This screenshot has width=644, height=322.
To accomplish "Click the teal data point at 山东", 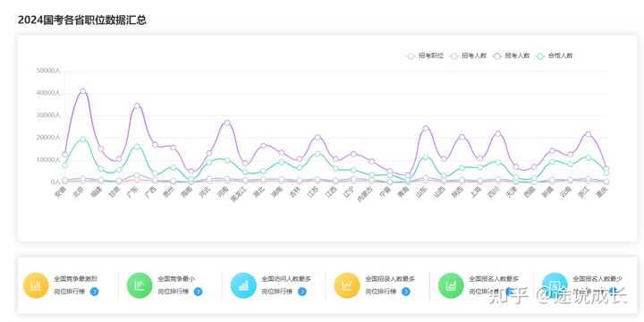I will (x=426, y=157).
